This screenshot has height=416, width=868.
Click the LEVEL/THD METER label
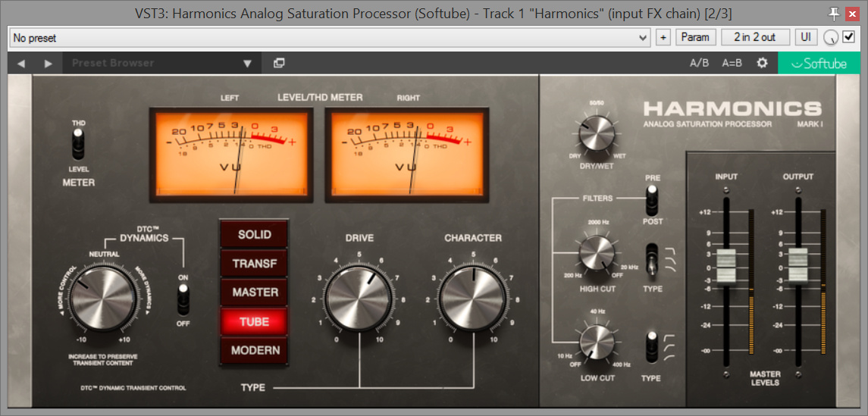[320, 97]
